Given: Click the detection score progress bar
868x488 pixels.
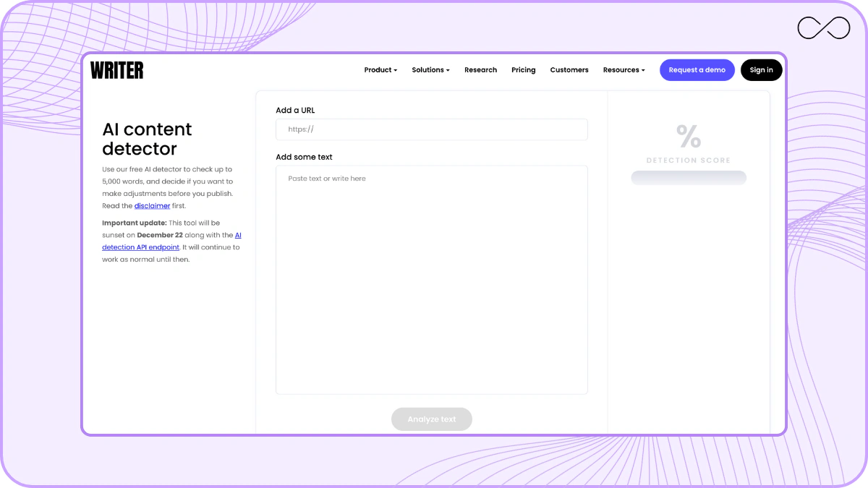Looking at the screenshot, I should (688, 177).
